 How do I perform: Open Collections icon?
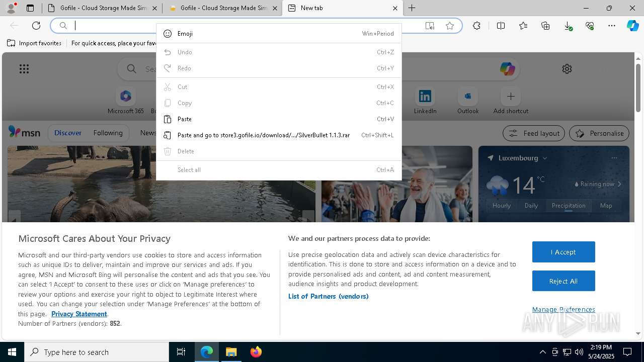pyautogui.click(x=545, y=26)
